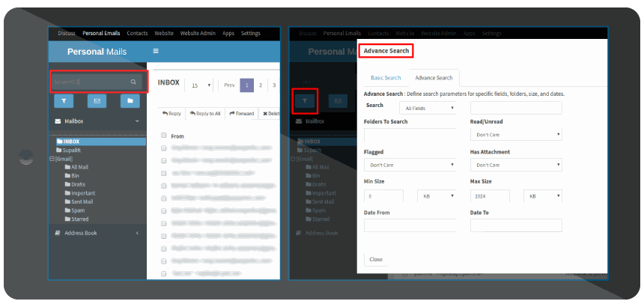The image size is (644, 307).
Task: Open All Mail folder in left window
Action: pos(76,168)
